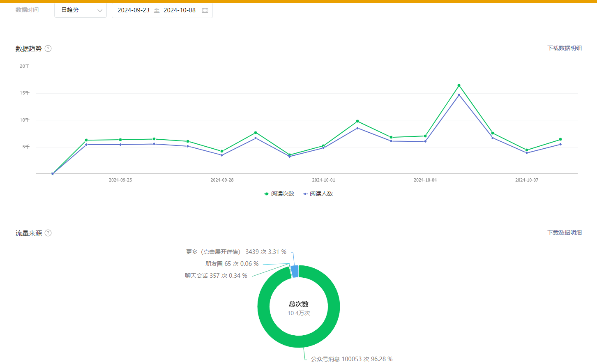Click the end date 2024-10-08 field
The height and width of the screenshot is (364, 597).
[180, 10]
